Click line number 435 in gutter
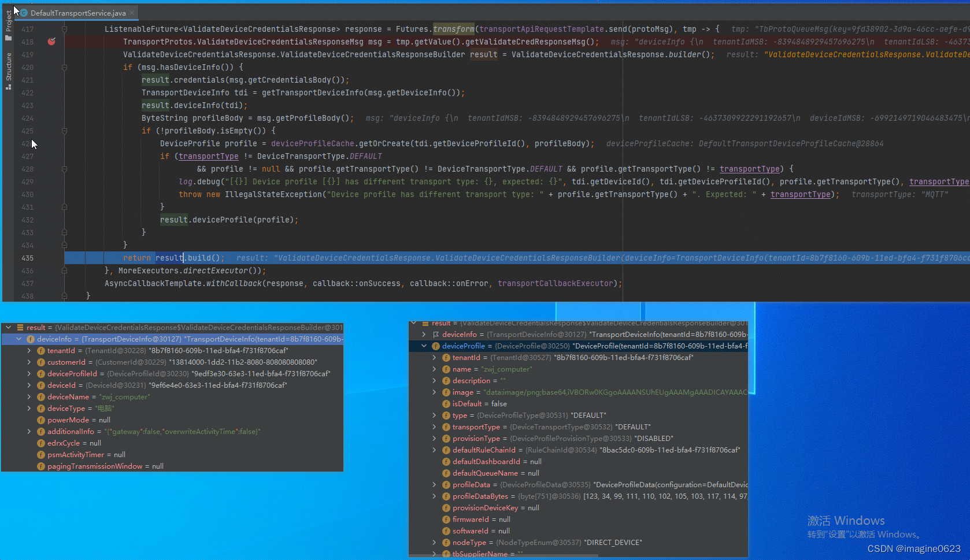The image size is (970, 560). point(27,258)
